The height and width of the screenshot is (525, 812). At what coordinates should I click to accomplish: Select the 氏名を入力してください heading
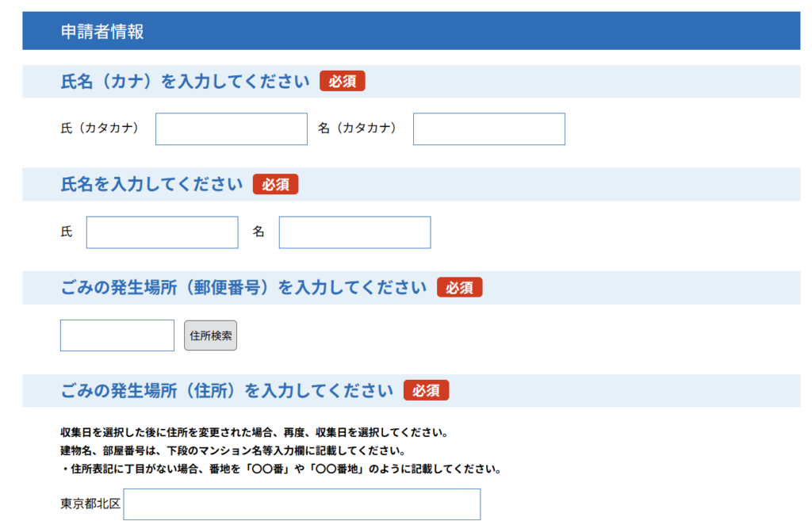151,185
